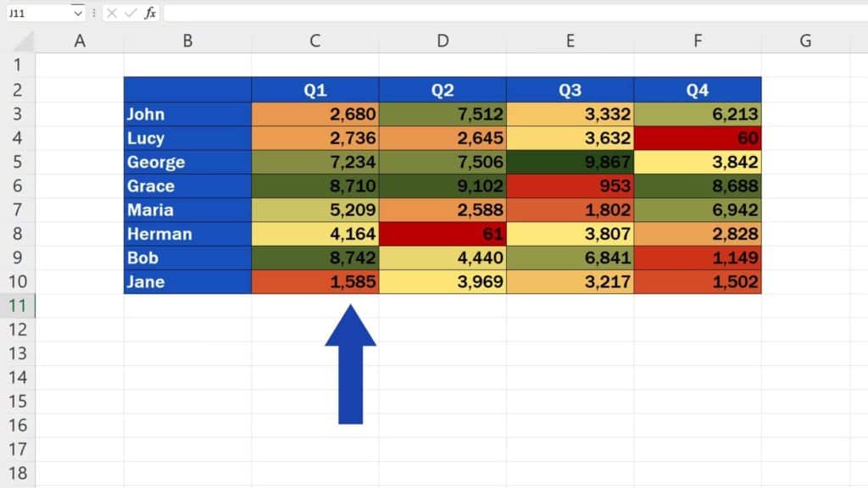Select row 5 header

pyautogui.click(x=17, y=162)
